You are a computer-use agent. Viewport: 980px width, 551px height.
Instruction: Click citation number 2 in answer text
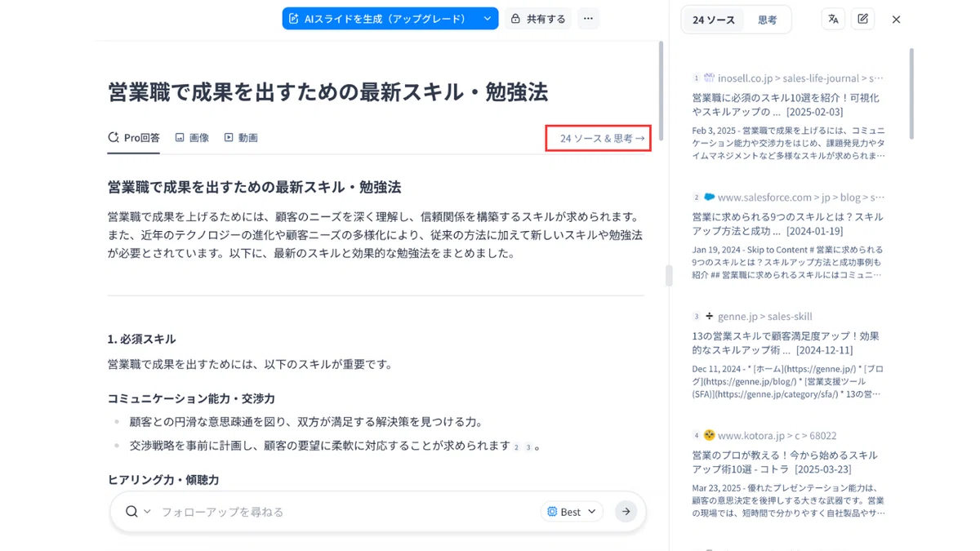[x=516, y=447]
